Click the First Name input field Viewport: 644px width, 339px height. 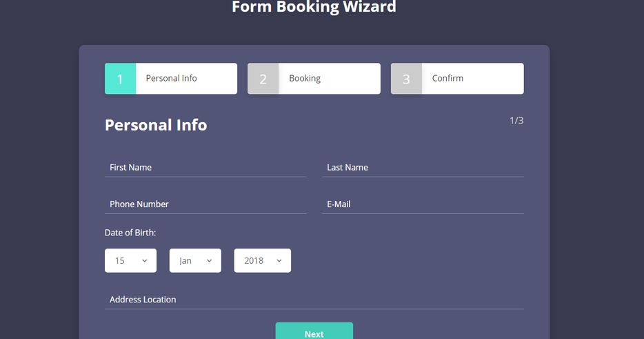[x=205, y=168]
